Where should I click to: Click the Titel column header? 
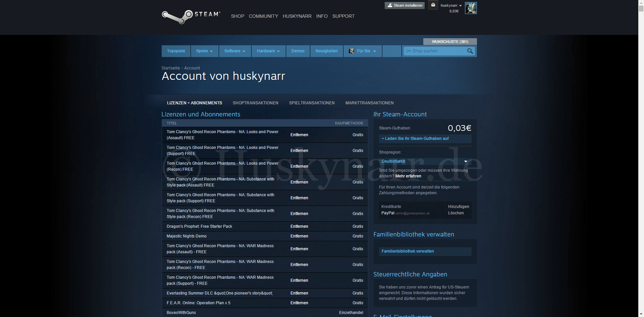coord(172,123)
